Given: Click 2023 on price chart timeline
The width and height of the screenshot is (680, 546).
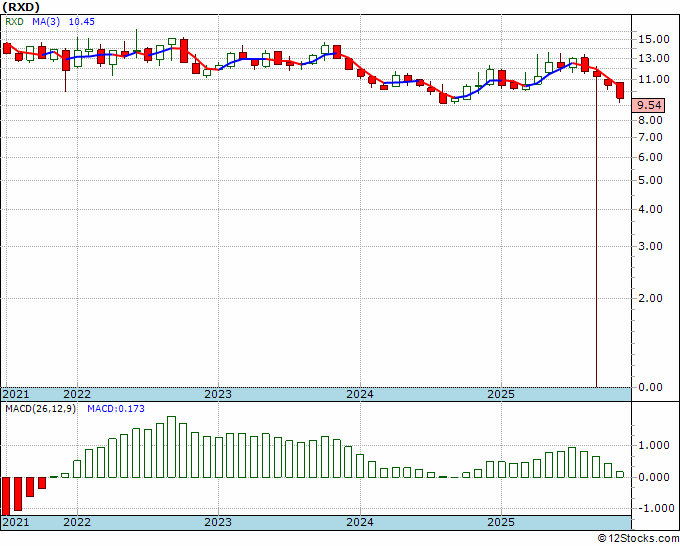Looking at the screenshot, I should (218, 394).
